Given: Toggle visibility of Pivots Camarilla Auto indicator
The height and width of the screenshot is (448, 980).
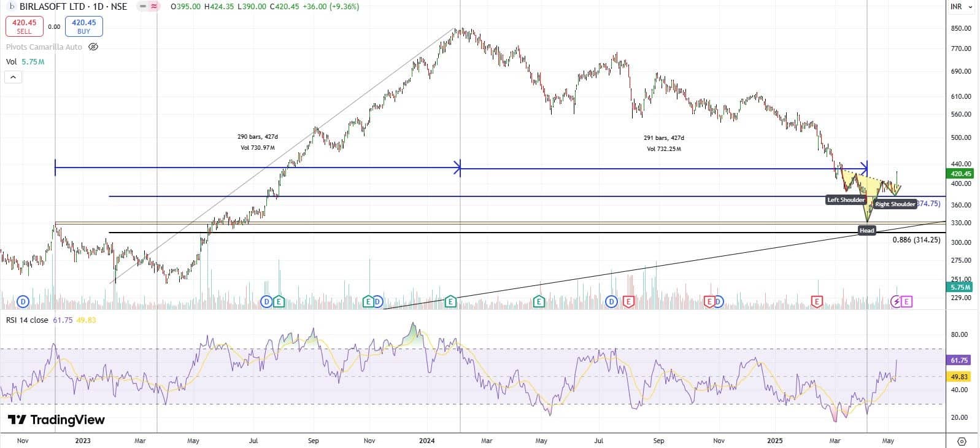Looking at the screenshot, I should click(x=93, y=47).
